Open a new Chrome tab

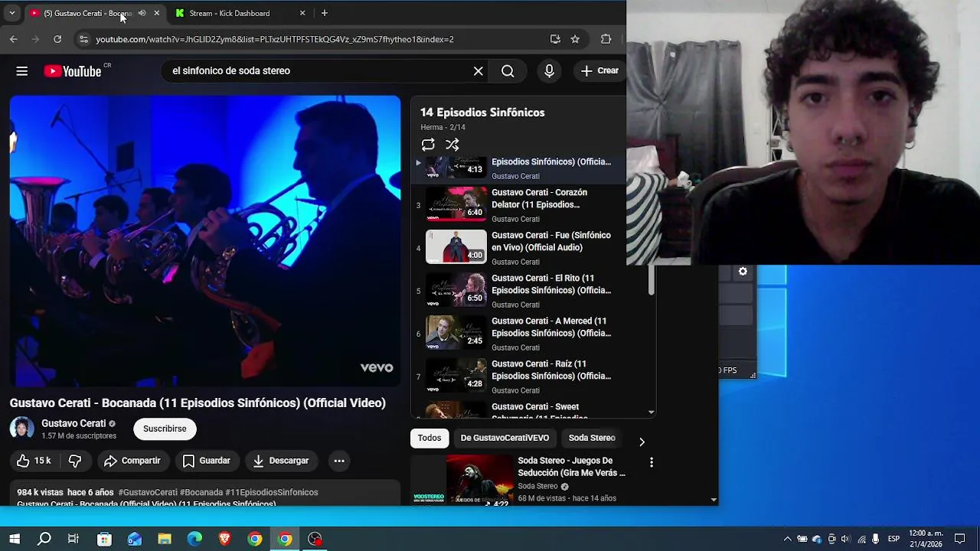(325, 13)
